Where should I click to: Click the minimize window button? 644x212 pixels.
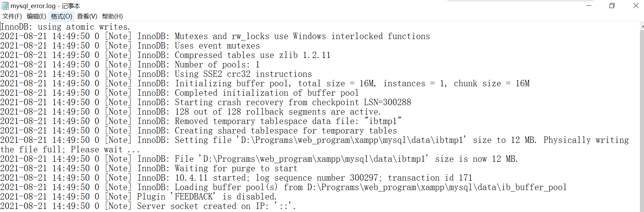click(x=588, y=5)
